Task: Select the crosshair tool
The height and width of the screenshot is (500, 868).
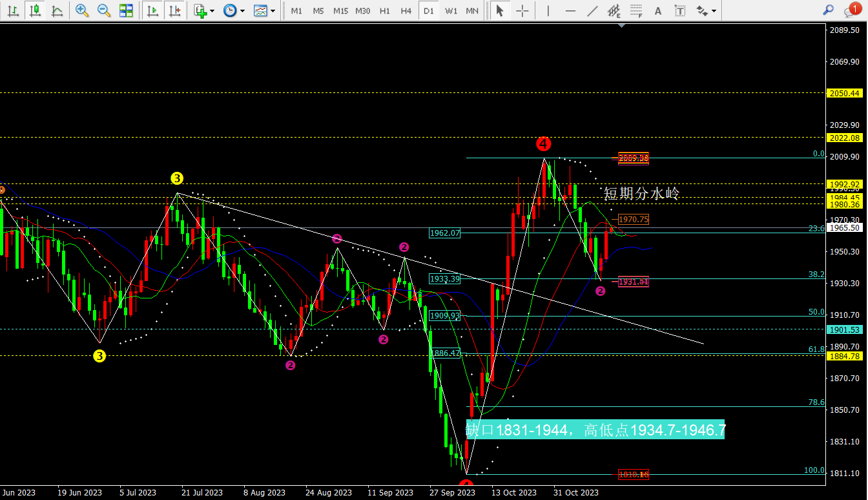Action: [522, 10]
